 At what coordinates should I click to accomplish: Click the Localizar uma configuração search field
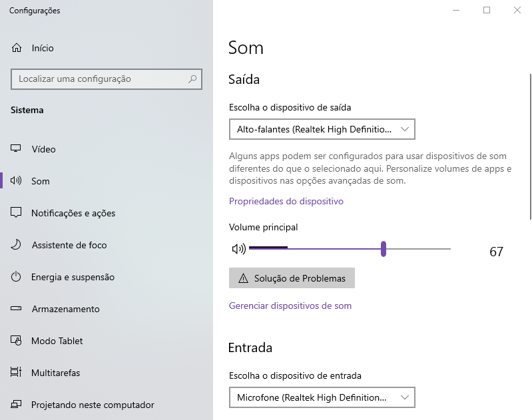(106, 79)
